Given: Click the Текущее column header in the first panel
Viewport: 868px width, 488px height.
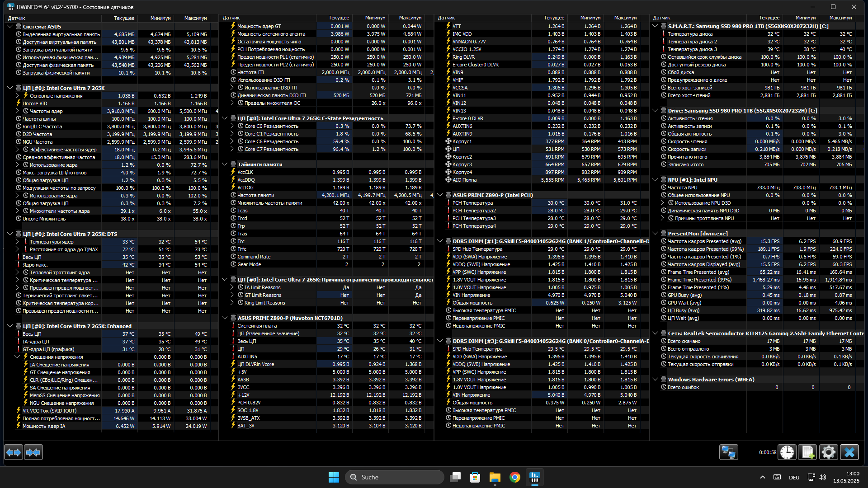Looking at the screenshot, I should (124, 18).
